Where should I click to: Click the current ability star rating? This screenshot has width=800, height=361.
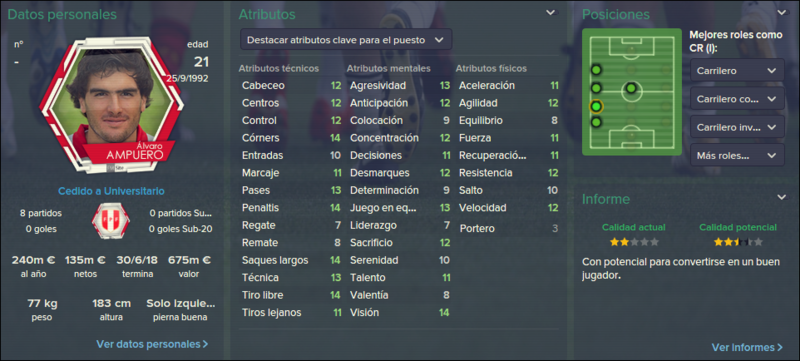(x=634, y=242)
